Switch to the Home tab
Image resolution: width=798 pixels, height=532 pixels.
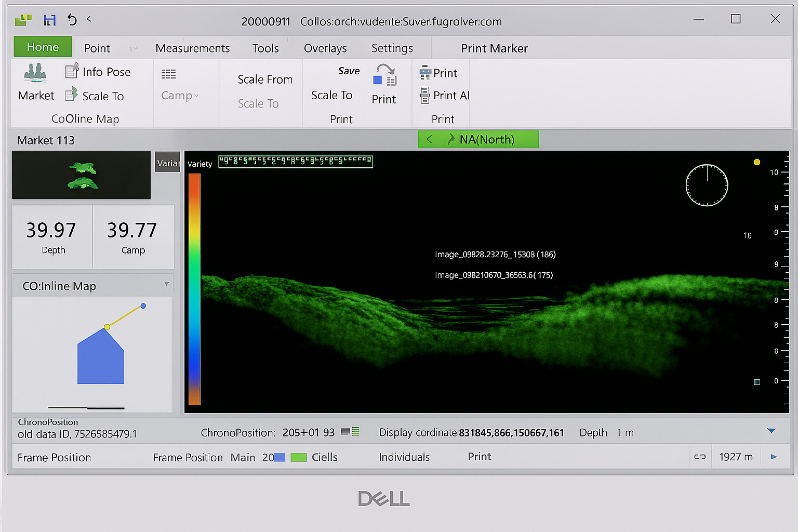[x=43, y=47]
